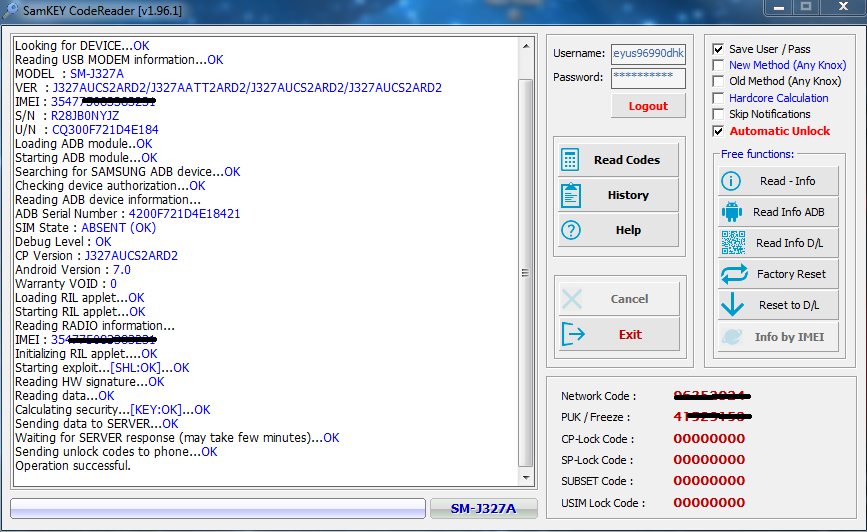Click the SUBSET Code value 00000000
This screenshot has width=867, height=532.
pyautogui.click(x=709, y=481)
